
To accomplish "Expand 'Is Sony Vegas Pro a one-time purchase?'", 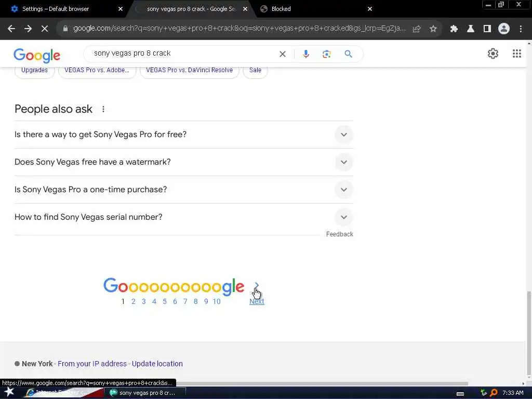I will tap(183, 189).
